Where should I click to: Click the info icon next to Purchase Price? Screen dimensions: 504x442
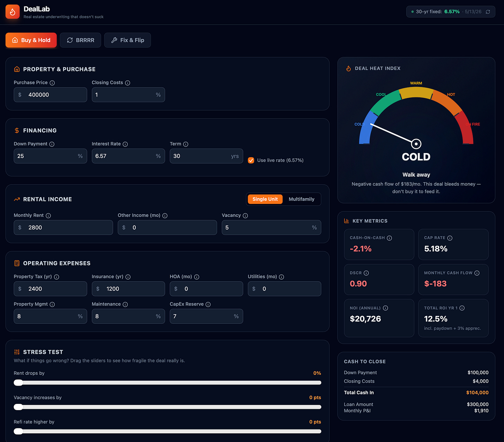[52, 83]
